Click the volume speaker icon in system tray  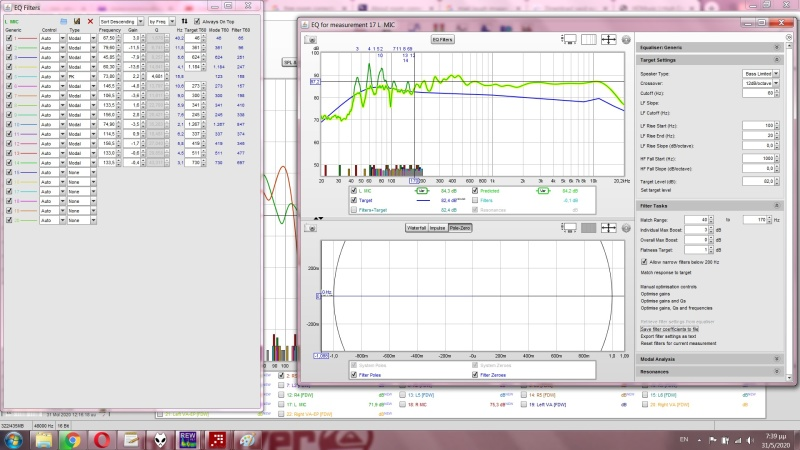750,440
